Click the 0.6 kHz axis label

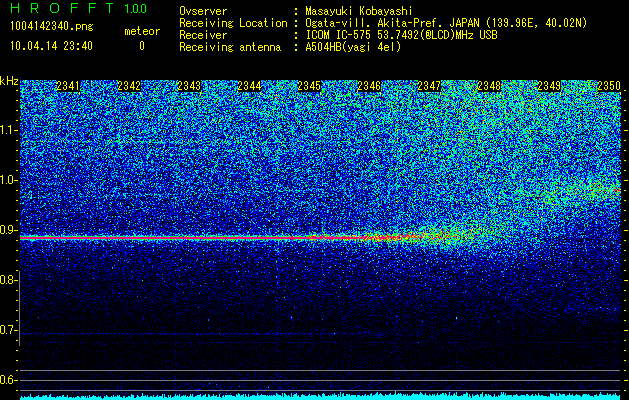(x=8, y=380)
